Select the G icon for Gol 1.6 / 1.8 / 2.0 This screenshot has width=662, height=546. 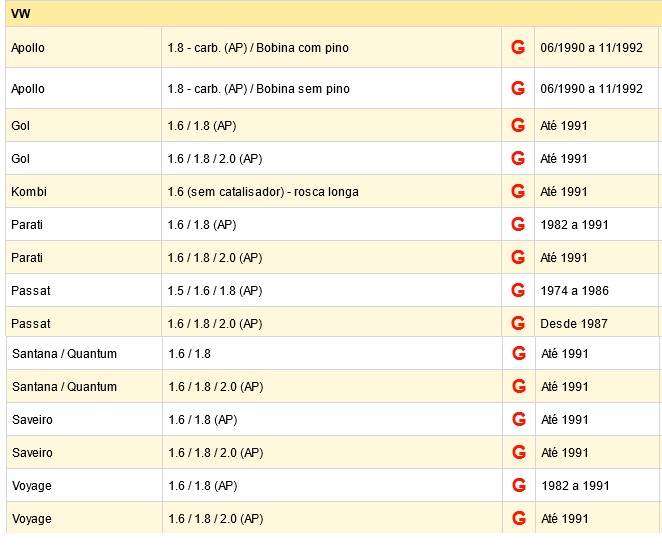coord(518,158)
